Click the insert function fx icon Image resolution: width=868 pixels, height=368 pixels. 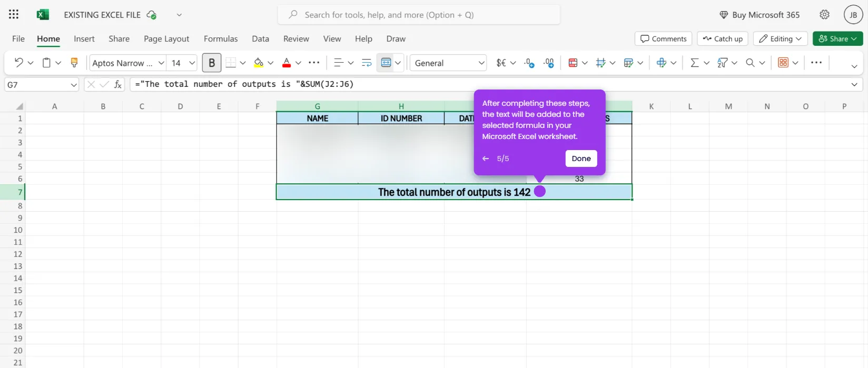tap(118, 84)
